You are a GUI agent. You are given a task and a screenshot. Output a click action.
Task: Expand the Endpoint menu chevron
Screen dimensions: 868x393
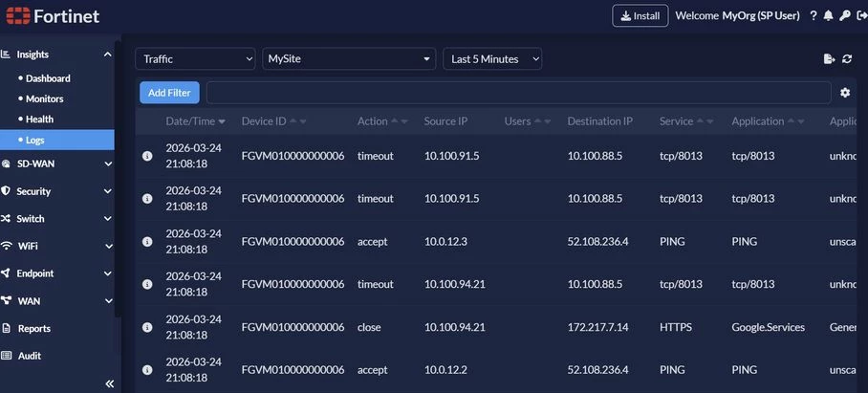tap(108, 273)
